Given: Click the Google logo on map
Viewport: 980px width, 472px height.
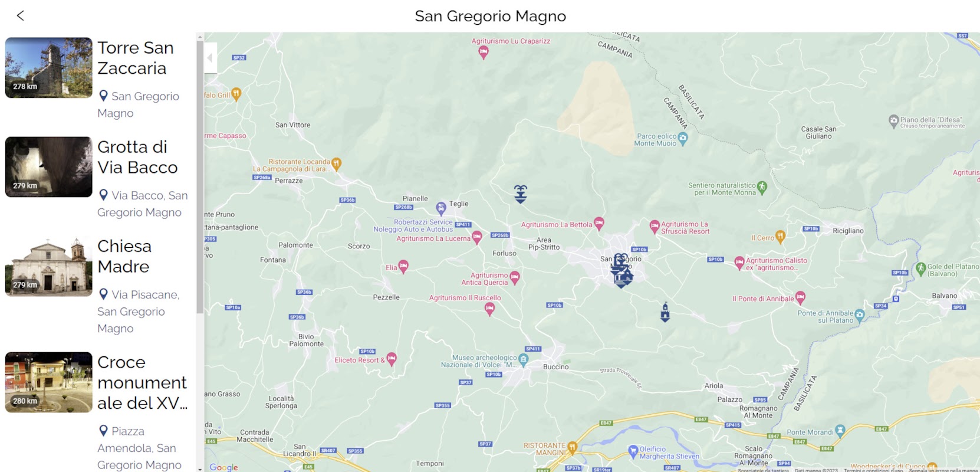Looking at the screenshot, I should pyautogui.click(x=224, y=467).
